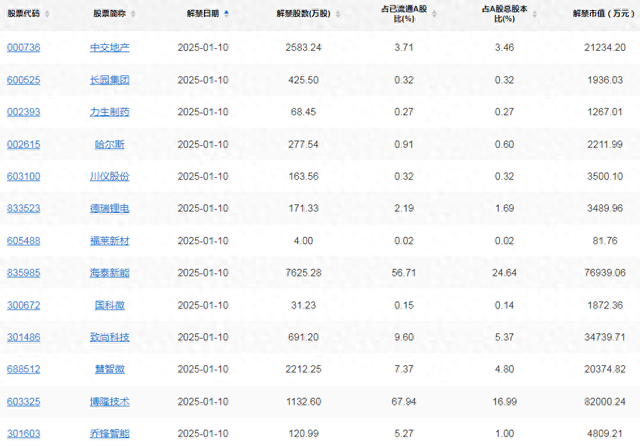
Task: Sort by 股票代码 column arrow icon
Action: [47, 14]
